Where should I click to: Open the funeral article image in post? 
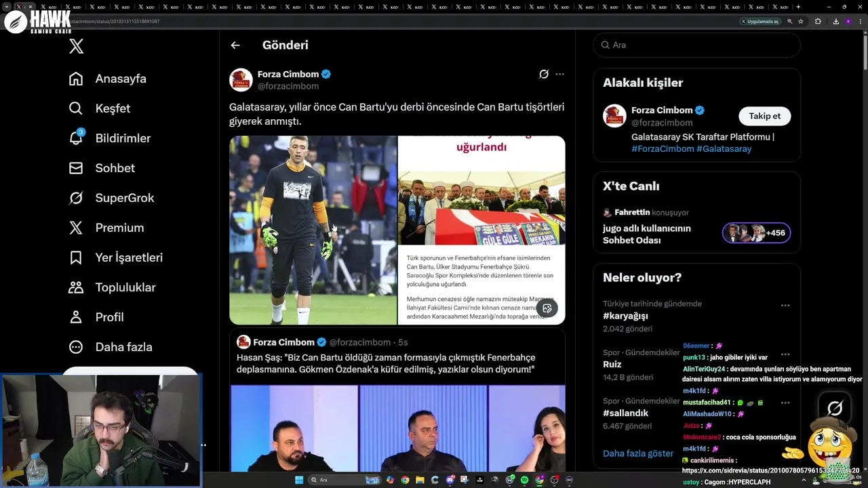click(481, 230)
